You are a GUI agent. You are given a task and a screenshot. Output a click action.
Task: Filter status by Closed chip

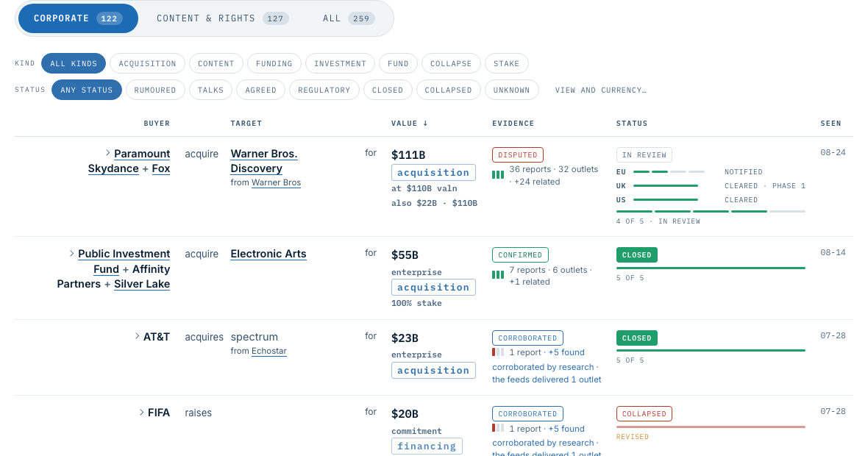pos(388,90)
